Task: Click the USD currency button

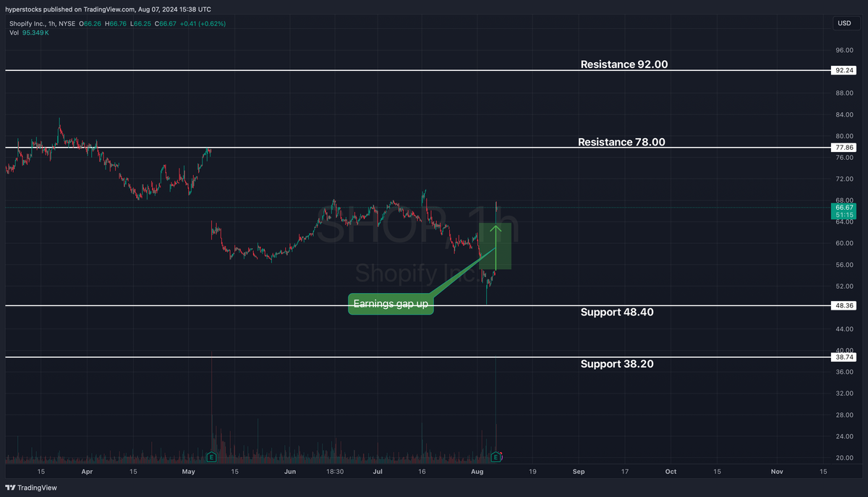Action: [845, 22]
